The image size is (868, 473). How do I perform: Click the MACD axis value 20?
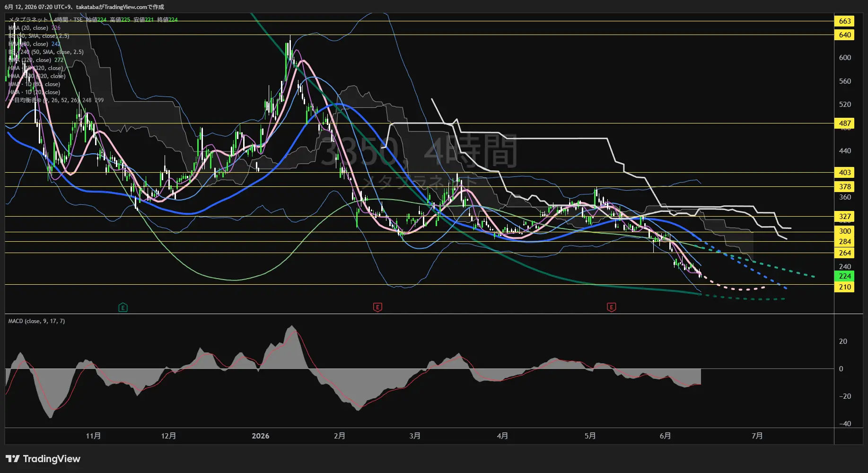coord(843,342)
